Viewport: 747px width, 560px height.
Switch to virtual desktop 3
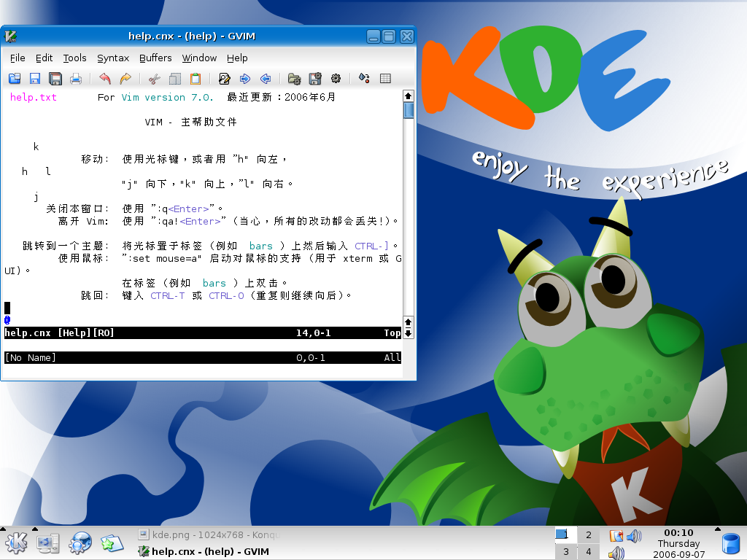(566, 551)
